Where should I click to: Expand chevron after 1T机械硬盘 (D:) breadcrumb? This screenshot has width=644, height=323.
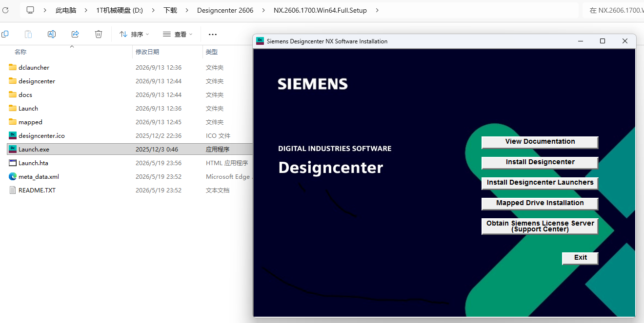153,10
